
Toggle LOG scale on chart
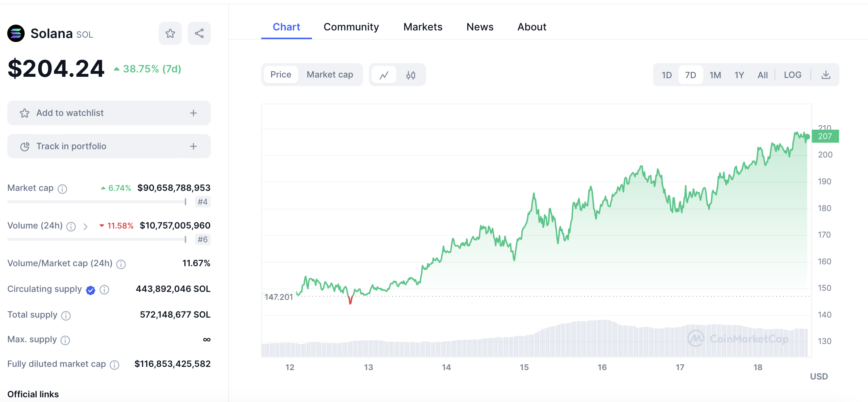tap(792, 75)
